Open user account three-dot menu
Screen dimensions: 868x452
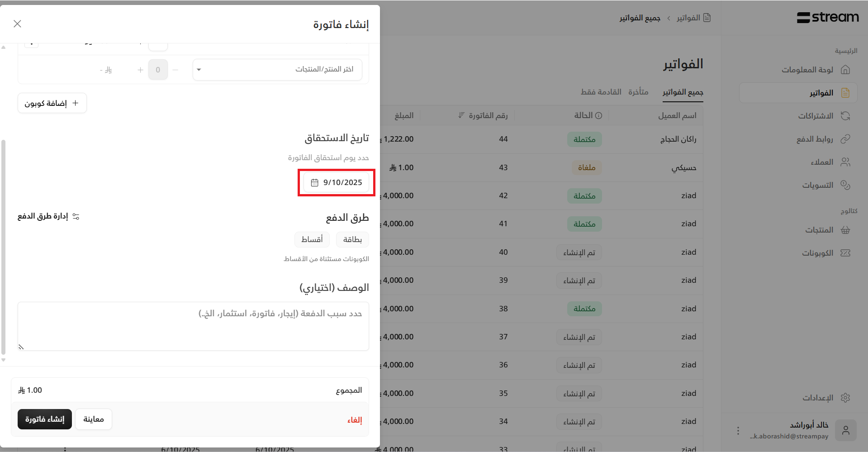tap(738, 431)
